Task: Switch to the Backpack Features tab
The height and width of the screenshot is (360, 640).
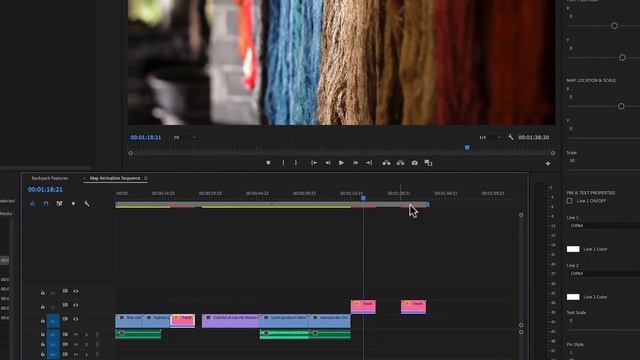Action: pyautogui.click(x=50, y=178)
